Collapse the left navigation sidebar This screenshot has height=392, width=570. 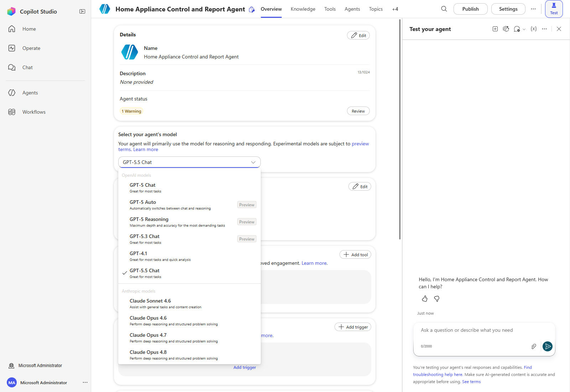(82, 11)
